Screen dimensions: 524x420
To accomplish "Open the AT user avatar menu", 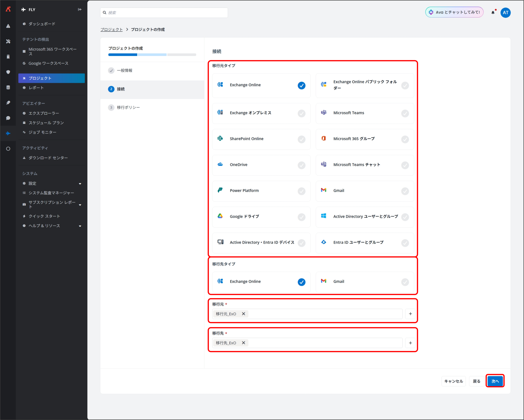I will (x=505, y=13).
